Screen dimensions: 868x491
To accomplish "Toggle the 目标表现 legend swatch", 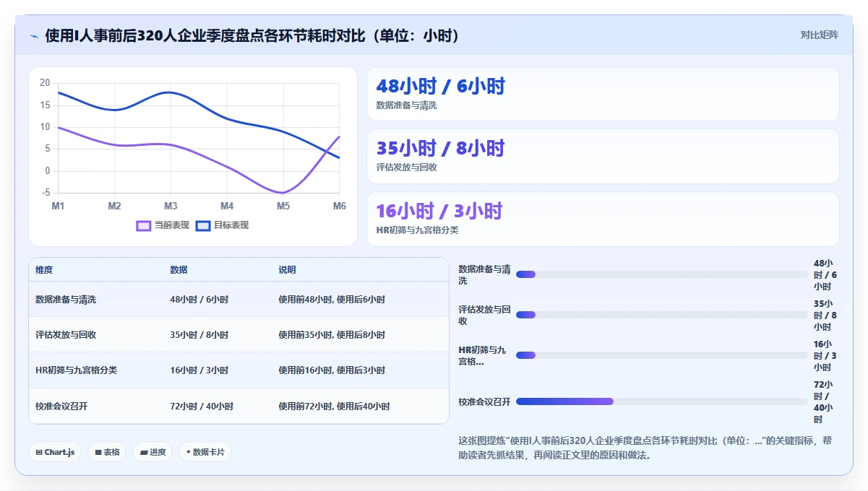I will pos(203,225).
